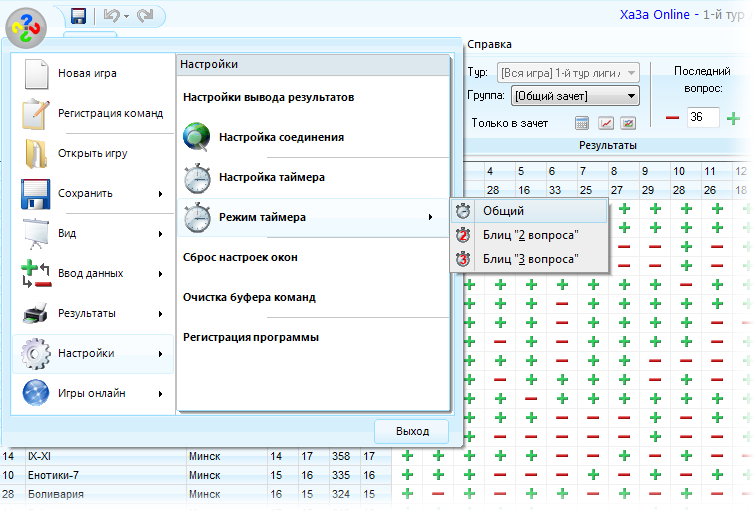Click the stopwatch icon with red 2
The width and height of the screenshot is (755, 512).
463,235
